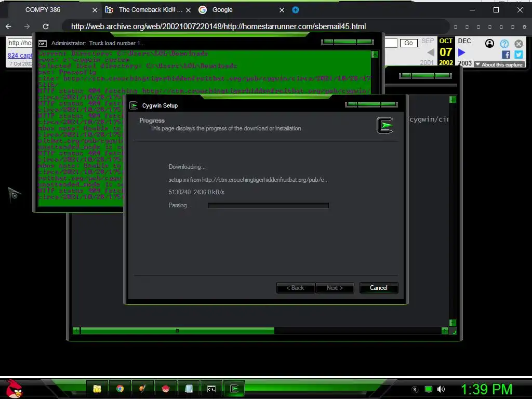
Task: Open the Notepad icon on the taskbar
Action: click(189, 389)
